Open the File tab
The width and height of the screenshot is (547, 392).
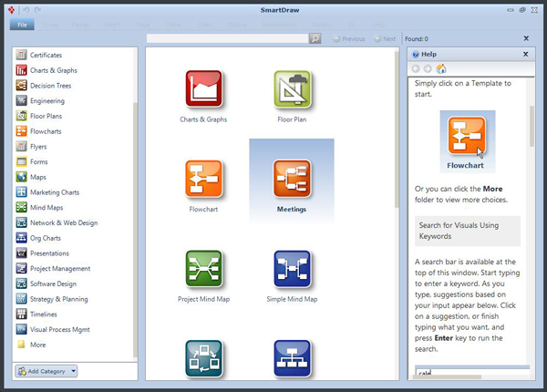tap(22, 25)
